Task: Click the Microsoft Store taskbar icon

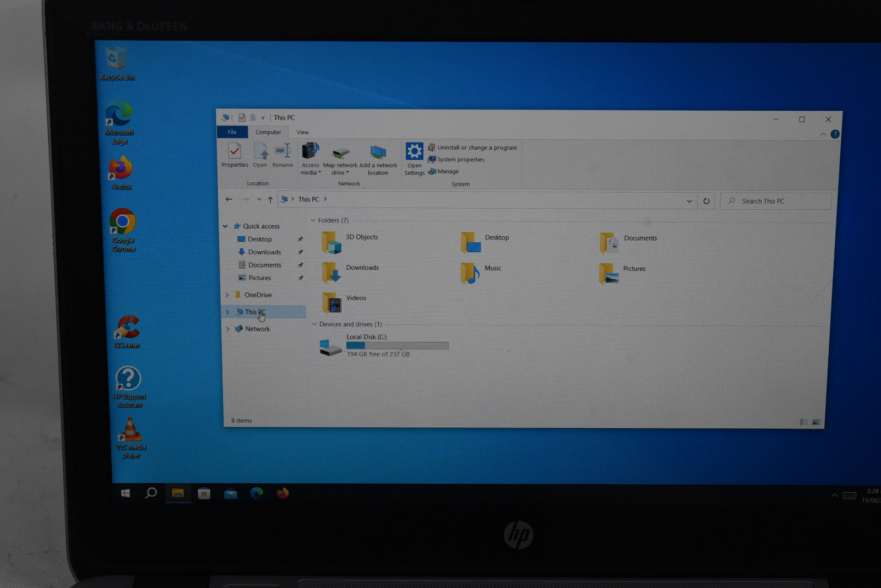Action: click(204, 493)
